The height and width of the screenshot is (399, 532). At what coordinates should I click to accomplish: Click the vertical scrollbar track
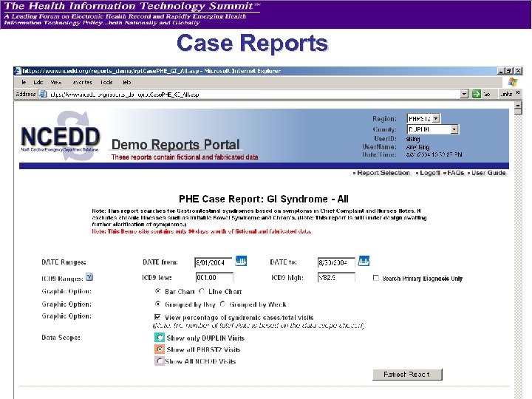point(518,258)
